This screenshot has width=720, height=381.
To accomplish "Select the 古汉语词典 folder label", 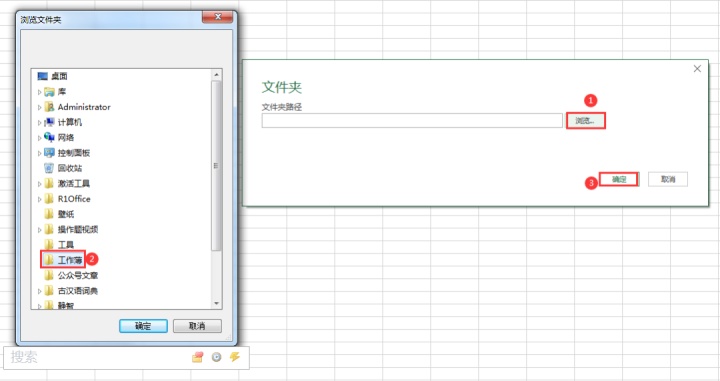I will point(78,291).
